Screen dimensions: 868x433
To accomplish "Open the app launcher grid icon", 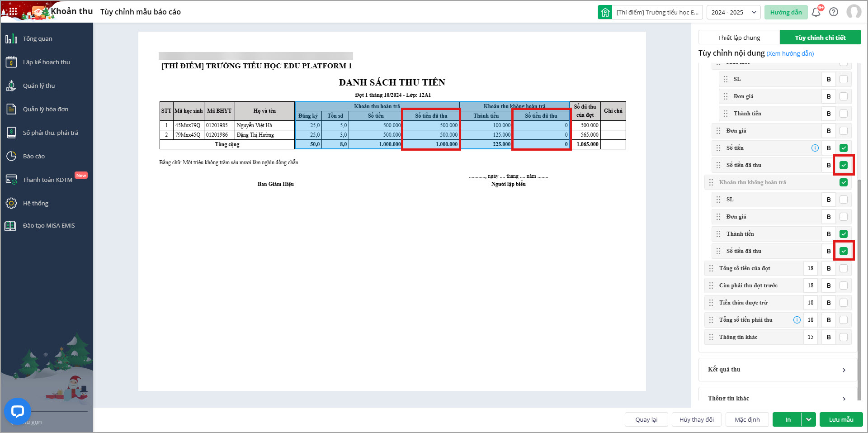I will click(x=13, y=12).
